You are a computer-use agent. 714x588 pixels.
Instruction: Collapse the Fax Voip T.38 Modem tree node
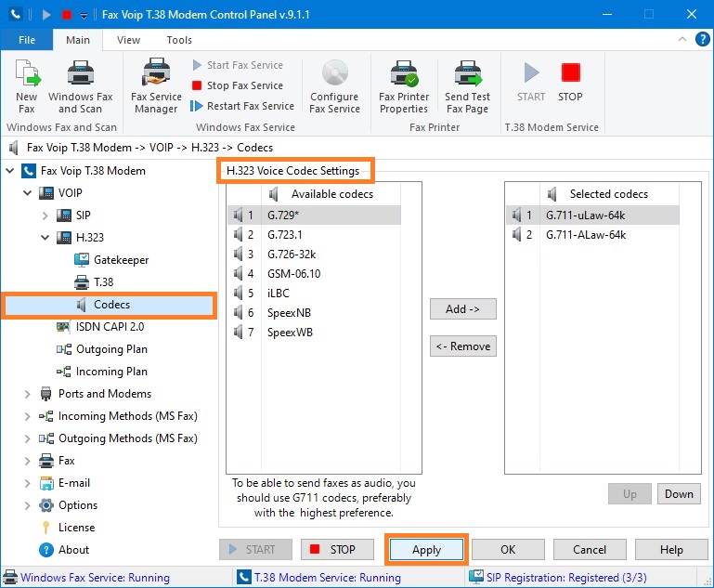tap(10, 171)
